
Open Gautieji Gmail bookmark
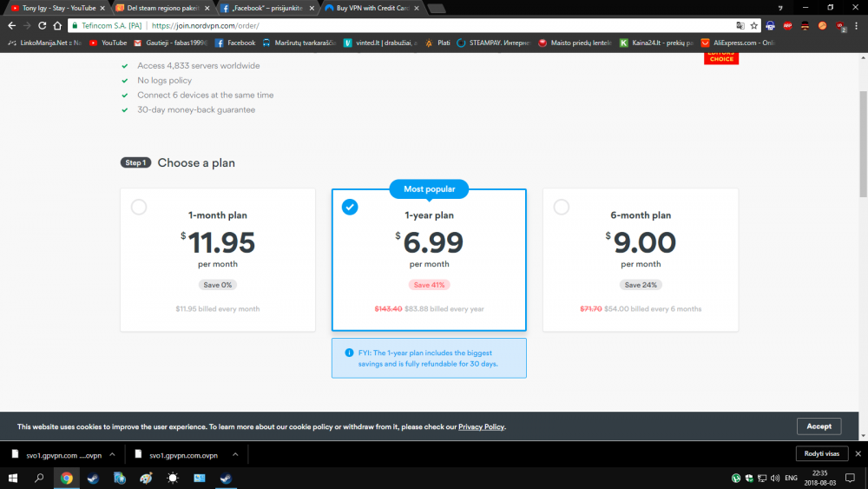[x=170, y=43]
